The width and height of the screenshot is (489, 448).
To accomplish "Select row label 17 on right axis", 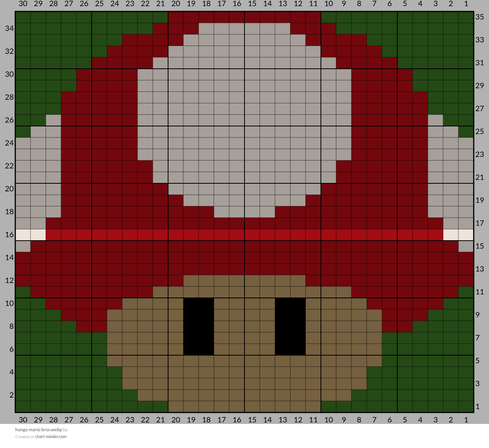I will [479, 223].
